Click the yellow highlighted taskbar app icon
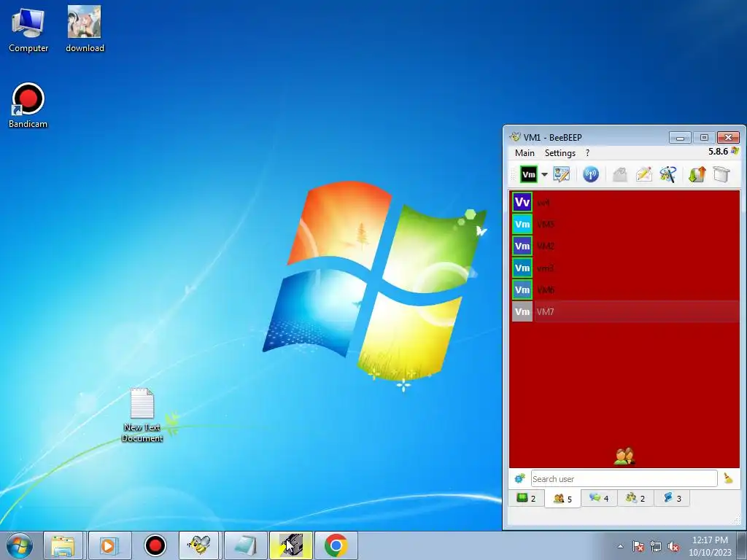 [x=290, y=545]
